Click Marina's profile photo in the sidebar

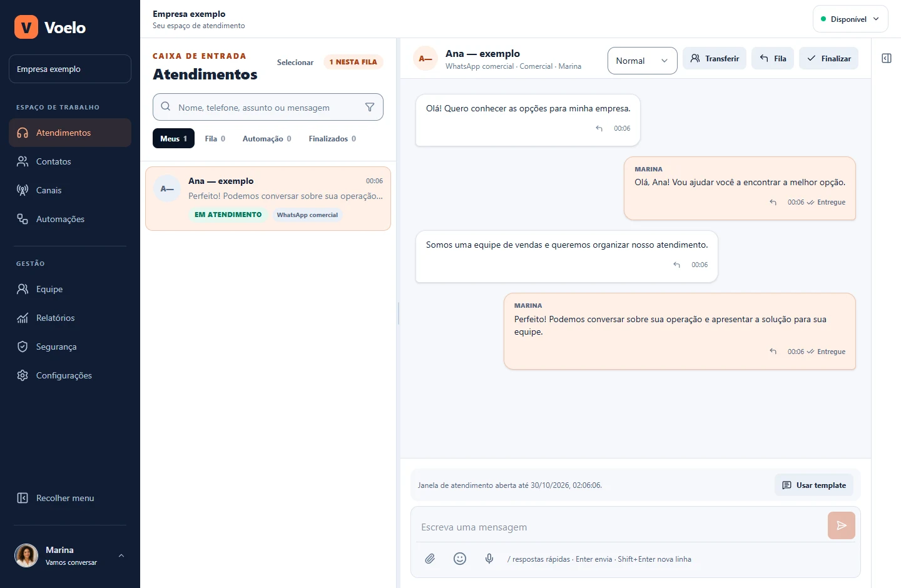point(26,555)
